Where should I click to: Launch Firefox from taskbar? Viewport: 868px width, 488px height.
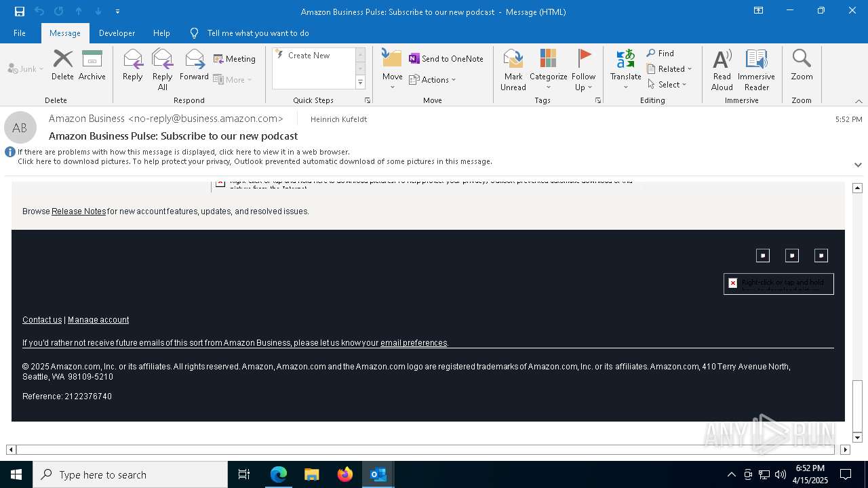pos(345,474)
